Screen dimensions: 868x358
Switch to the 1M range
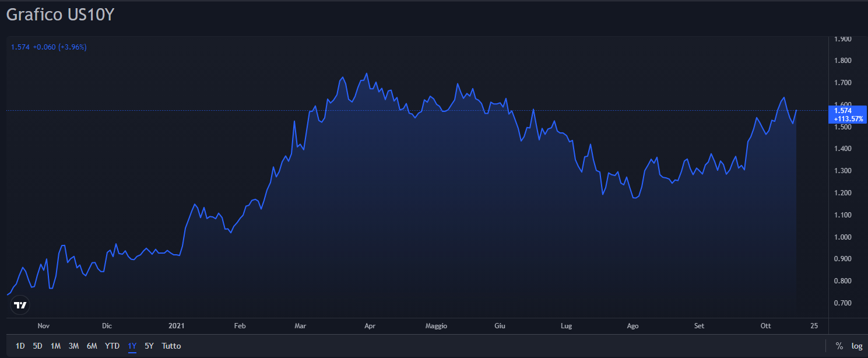click(55, 346)
